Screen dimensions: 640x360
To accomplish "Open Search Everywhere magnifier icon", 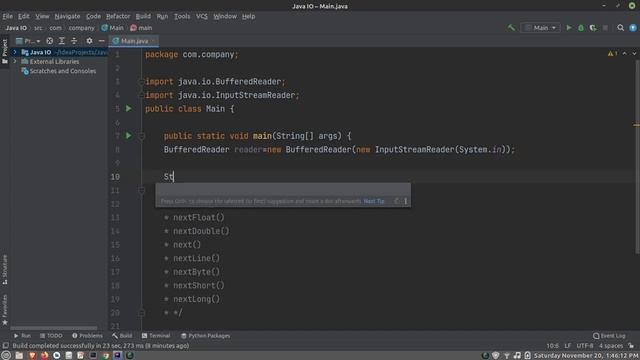I will pos(620,28).
